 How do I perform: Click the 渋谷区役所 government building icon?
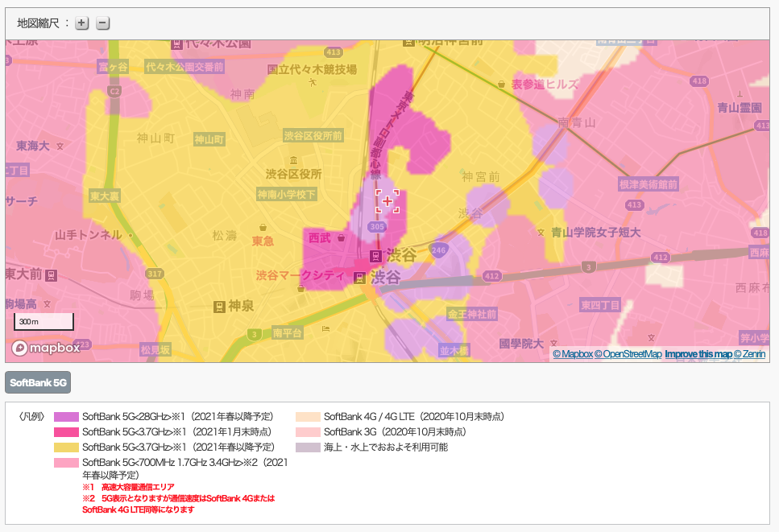click(x=293, y=160)
